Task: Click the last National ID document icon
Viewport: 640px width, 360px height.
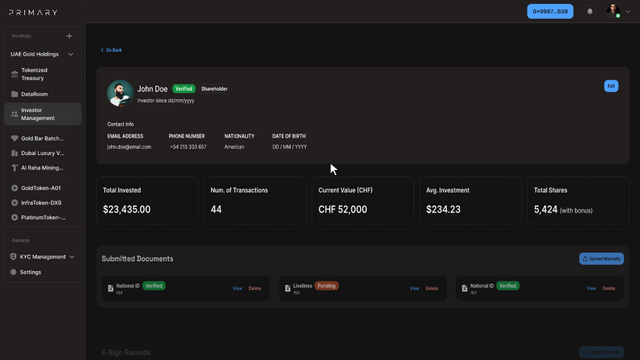Action: tap(464, 288)
